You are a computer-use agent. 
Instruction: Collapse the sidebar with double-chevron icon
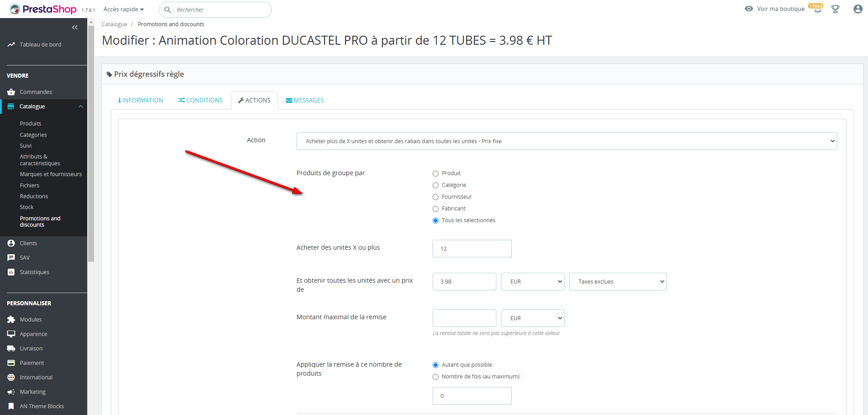(x=75, y=28)
